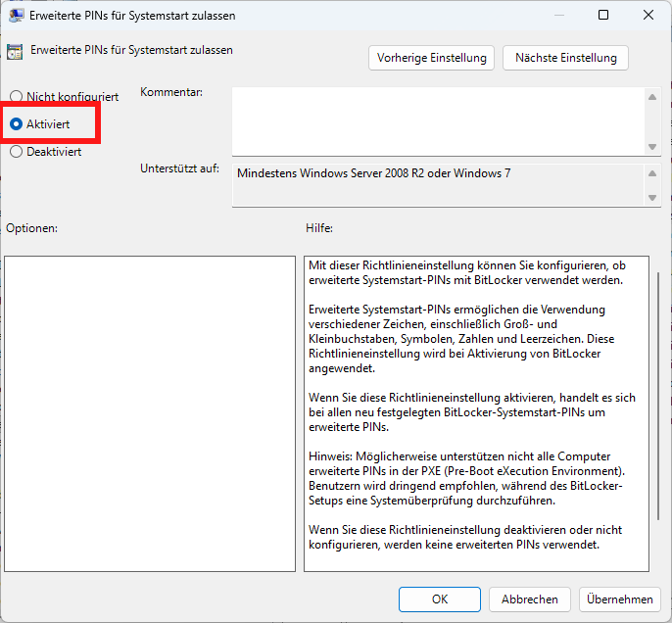The height and width of the screenshot is (623, 672).
Task: Click 'Mindestens Windows Server 2008 R2 oder Windows 7' text
Action: point(374,173)
